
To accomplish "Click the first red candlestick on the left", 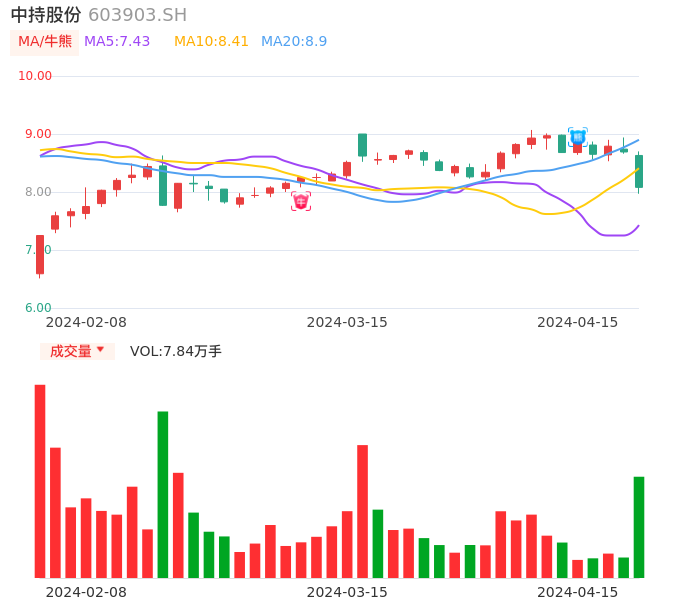I will [40, 255].
